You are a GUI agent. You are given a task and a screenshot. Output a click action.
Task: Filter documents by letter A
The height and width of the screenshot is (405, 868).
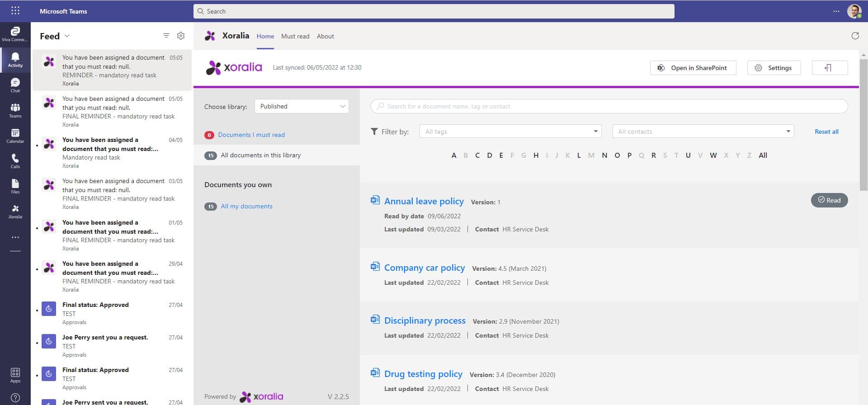pos(454,155)
